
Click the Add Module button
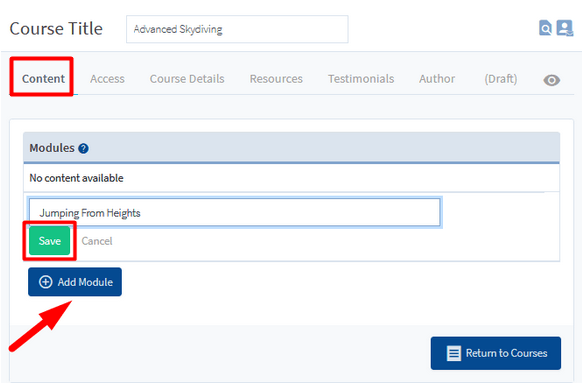tap(75, 282)
